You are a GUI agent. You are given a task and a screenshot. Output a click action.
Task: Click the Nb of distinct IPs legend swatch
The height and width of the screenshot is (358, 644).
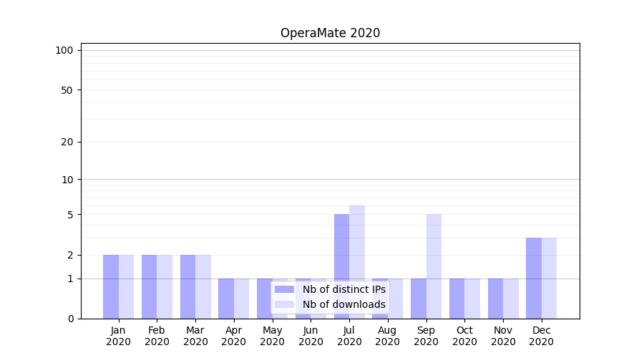(284, 289)
